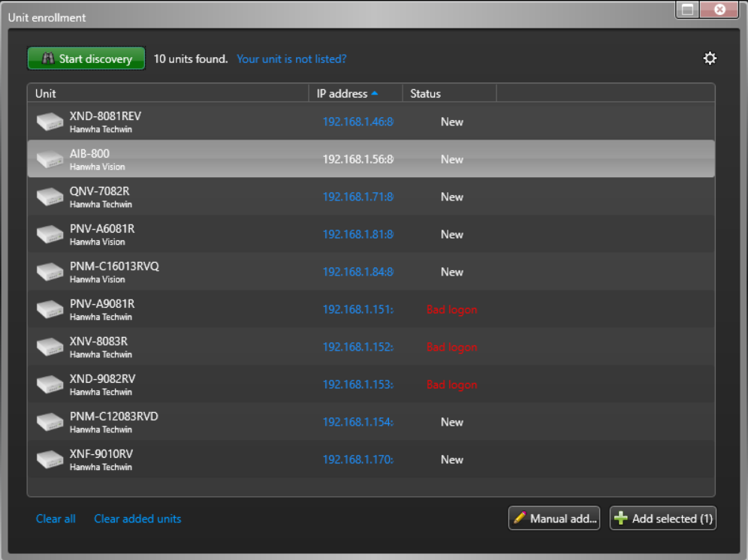748x560 pixels.
Task: Click the IP address 192.168.1.56
Action: pyautogui.click(x=358, y=159)
